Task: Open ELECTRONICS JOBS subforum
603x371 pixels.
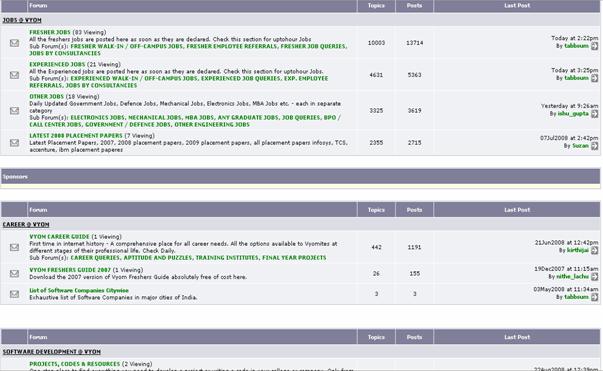Action: pyautogui.click(x=98, y=118)
